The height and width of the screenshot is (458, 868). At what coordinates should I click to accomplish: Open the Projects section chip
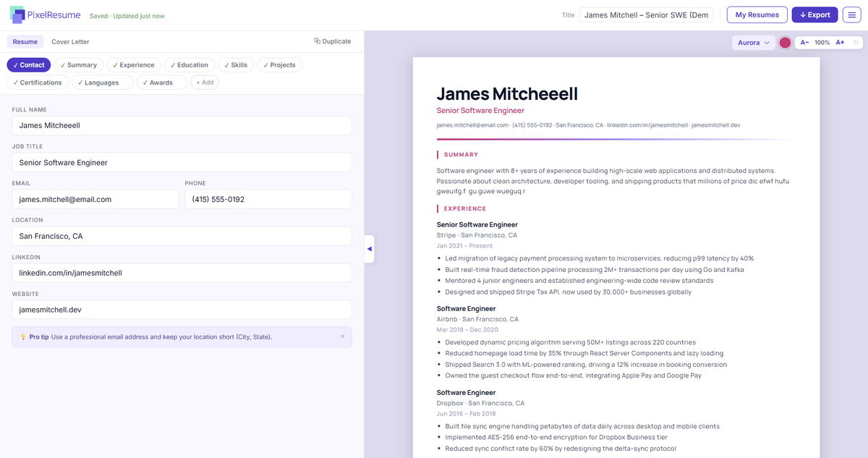(x=280, y=65)
